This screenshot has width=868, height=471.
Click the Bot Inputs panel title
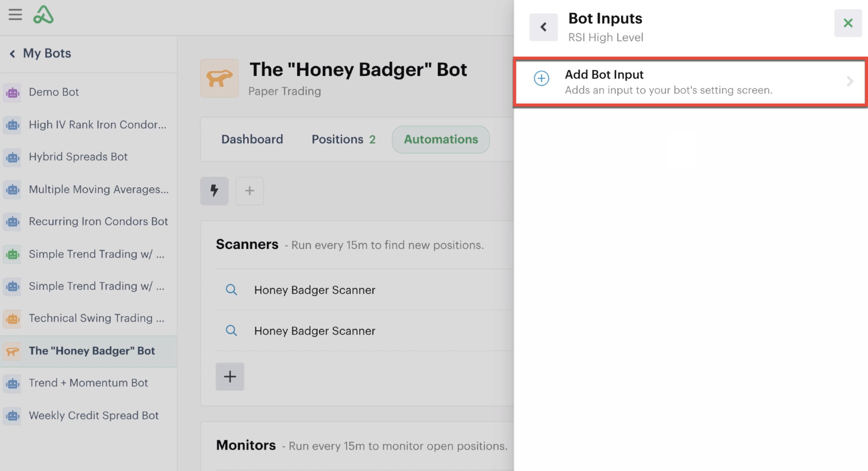(x=605, y=18)
